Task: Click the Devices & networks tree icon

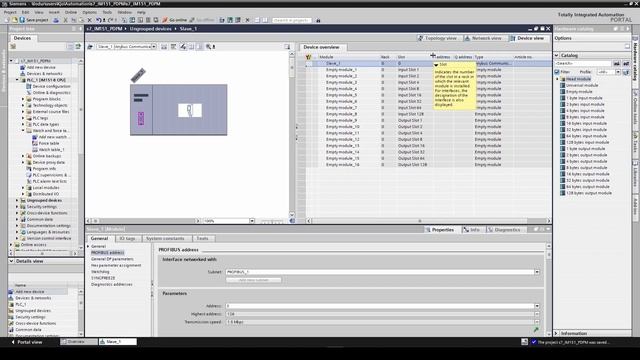Action: pos(23,73)
